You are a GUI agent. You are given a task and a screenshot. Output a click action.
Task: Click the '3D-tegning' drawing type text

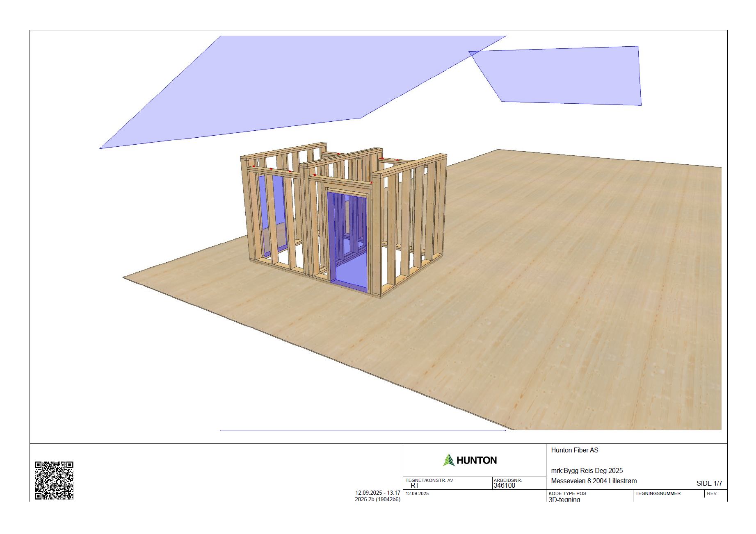564,499
